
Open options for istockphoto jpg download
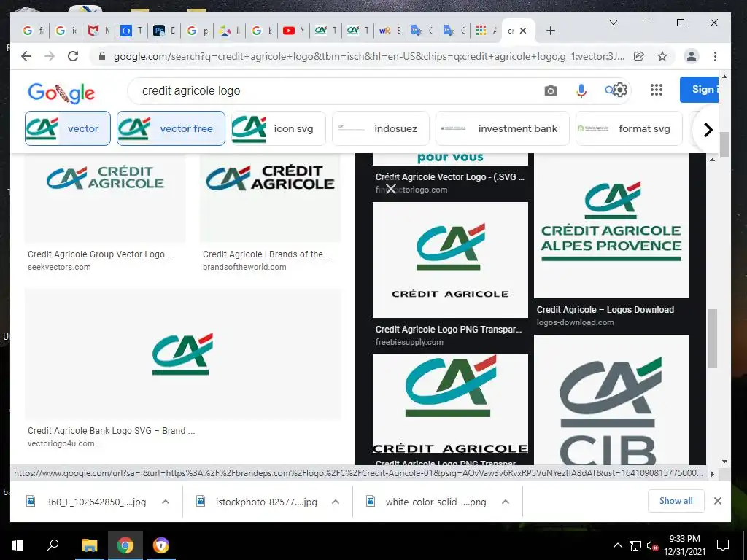(336, 502)
